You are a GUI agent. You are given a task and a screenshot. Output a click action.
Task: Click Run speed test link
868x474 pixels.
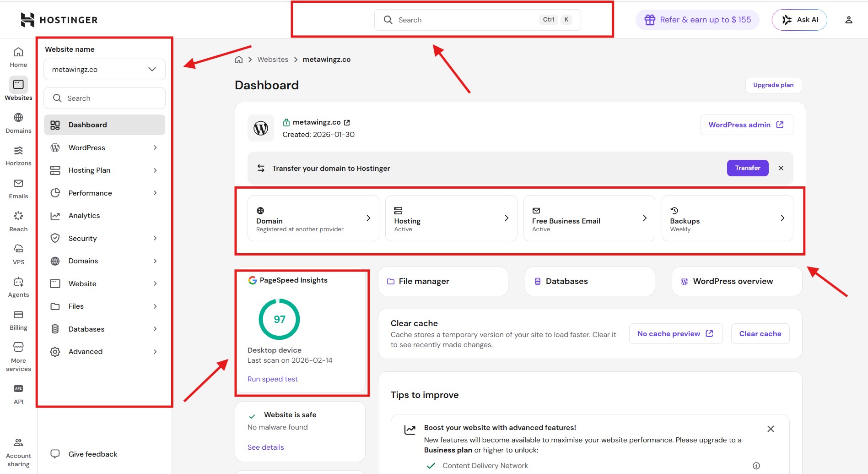[x=272, y=379]
